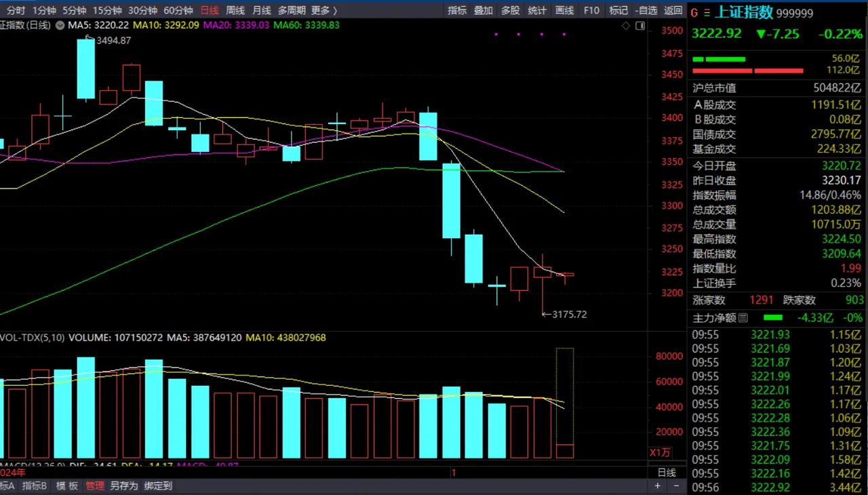Click the 最低指数 3209.64 row
868x495 pixels.
pyautogui.click(x=776, y=254)
